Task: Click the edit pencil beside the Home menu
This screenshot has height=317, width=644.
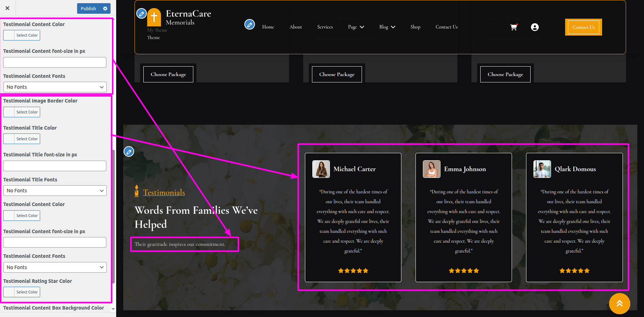Action: coord(250,25)
